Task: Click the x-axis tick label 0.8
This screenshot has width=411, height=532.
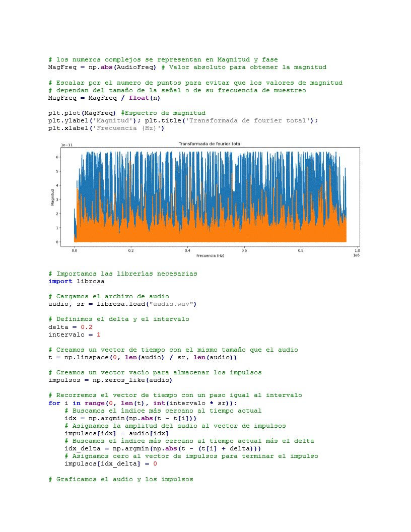Action: point(301,250)
